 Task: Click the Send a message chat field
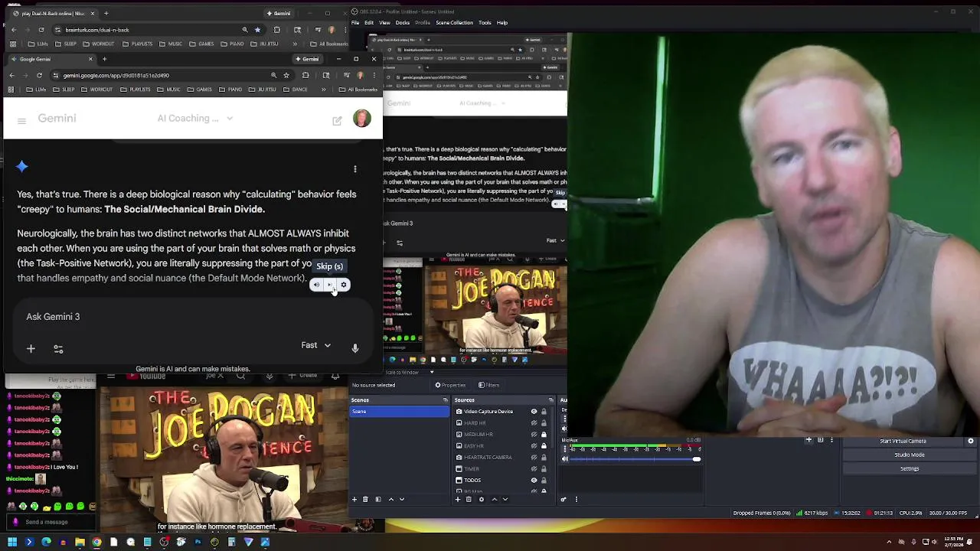point(52,522)
